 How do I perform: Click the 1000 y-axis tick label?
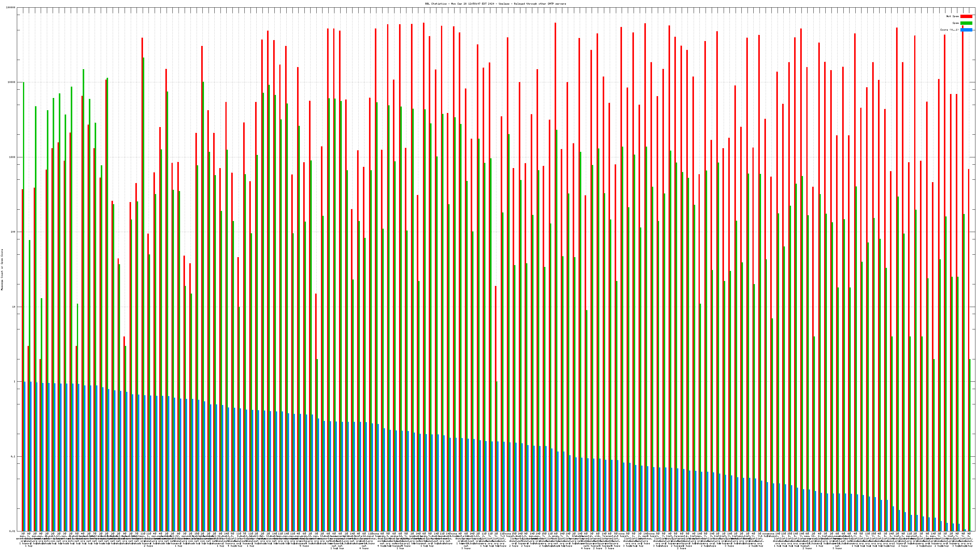coord(13,157)
